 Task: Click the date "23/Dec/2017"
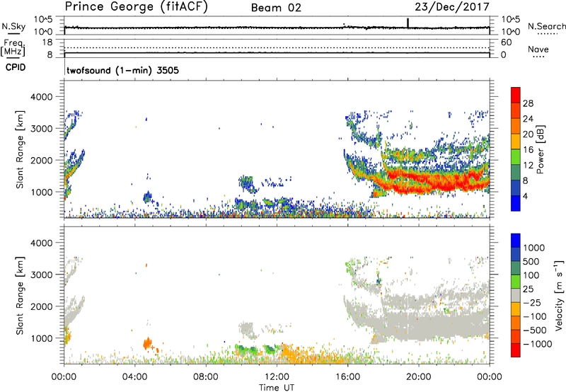pyautogui.click(x=452, y=7)
